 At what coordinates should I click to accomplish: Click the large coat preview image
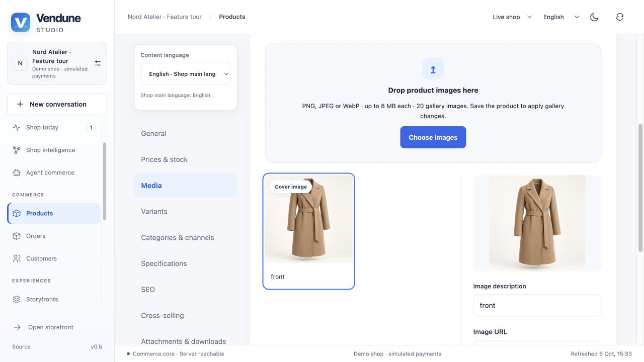coord(537,223)
